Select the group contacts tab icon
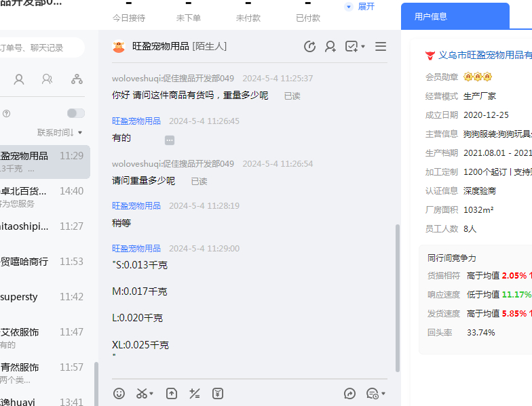 point(47,79)
